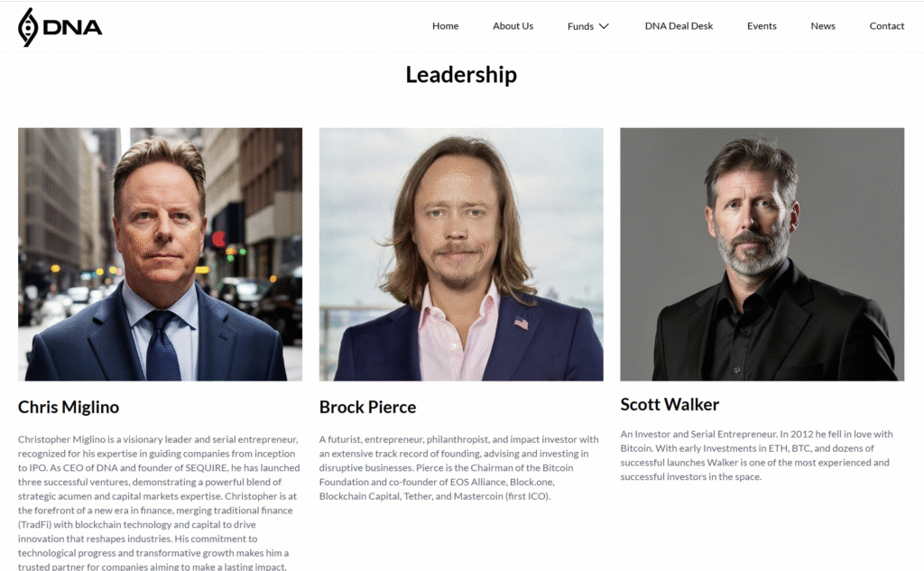Click the Leadership section heading

[x=461, y=75]
